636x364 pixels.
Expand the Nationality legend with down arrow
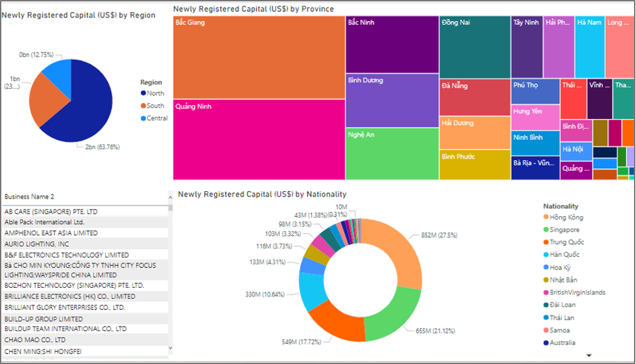coord(589,355)
